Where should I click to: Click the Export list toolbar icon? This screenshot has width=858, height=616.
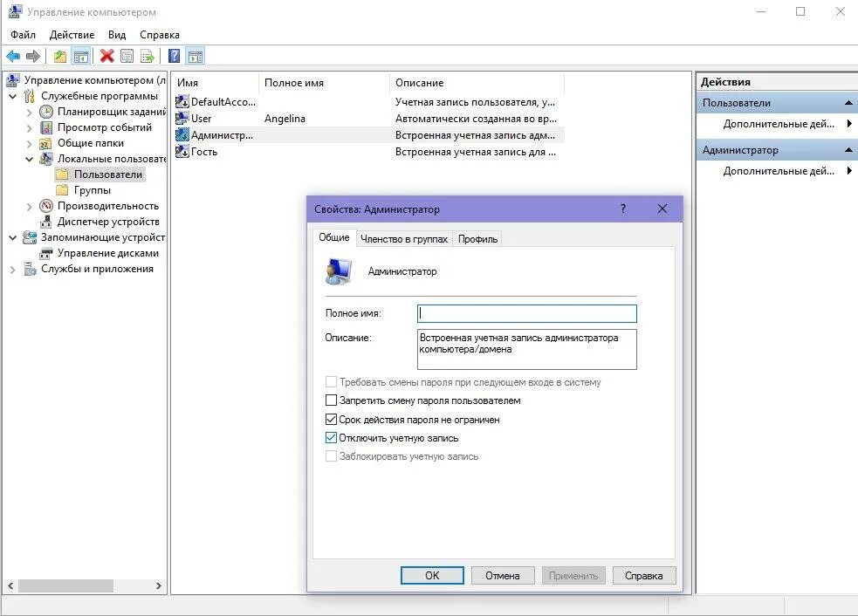pos(148,56)
